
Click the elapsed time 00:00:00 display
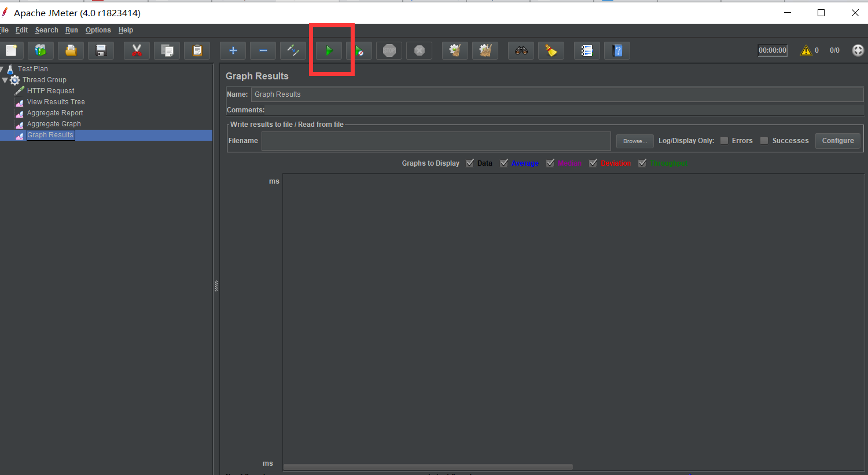click(x=773, y=50)
